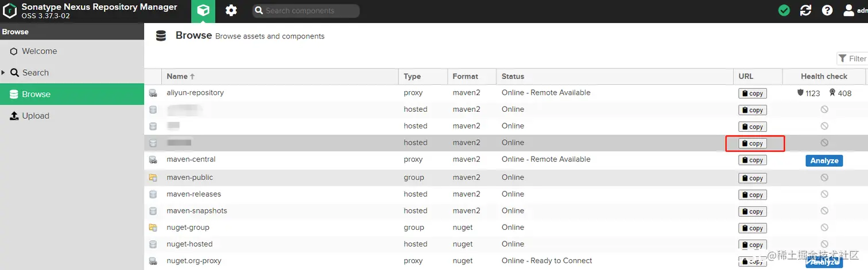Click the Health check column header

pos(824,76)
